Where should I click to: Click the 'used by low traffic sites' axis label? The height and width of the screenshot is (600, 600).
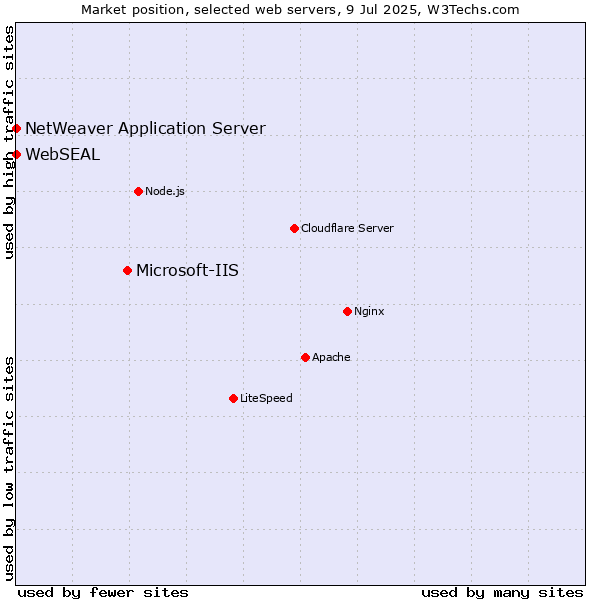pyautogui.click(x=9, y=469)
